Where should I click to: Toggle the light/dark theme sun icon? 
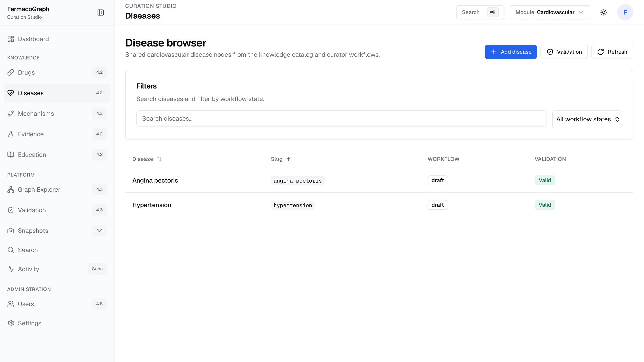(604, 12)
